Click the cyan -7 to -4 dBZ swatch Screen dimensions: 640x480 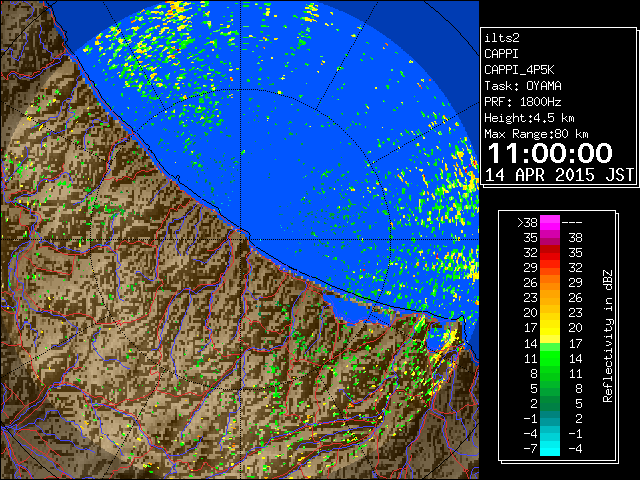pos(550,448)
